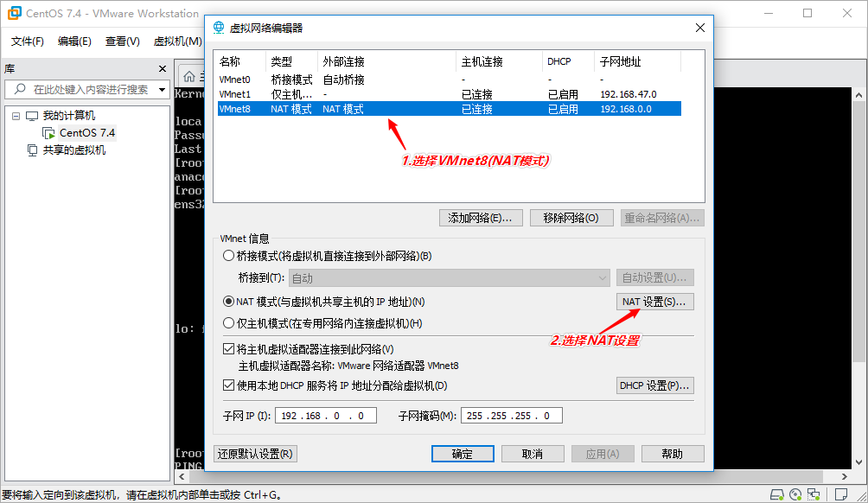Image resolution: width=868 pixels, height=503 pixels.
Task: Select bridged mode radio button
Action: click(228, 256)
